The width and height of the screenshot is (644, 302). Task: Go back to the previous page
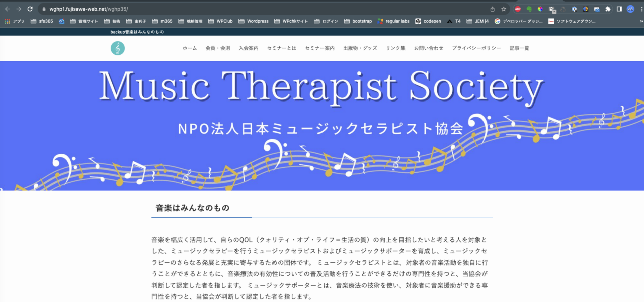pos(7,9)
